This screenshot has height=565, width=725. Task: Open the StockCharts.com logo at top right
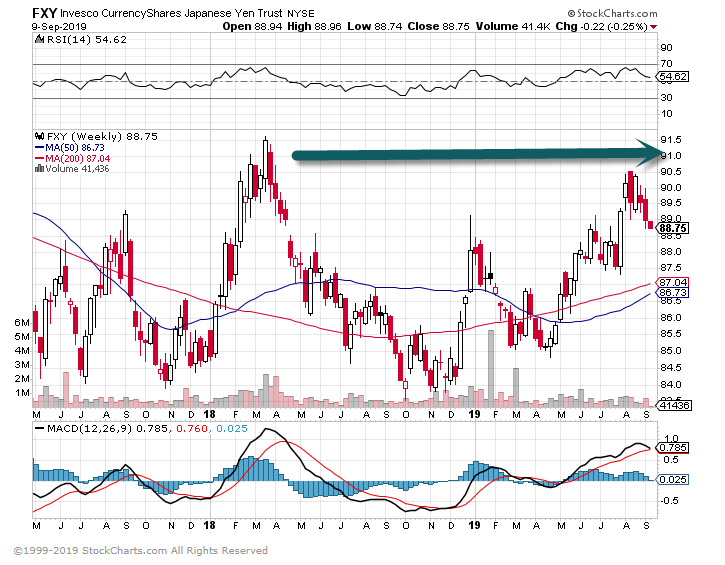[612, 13]
